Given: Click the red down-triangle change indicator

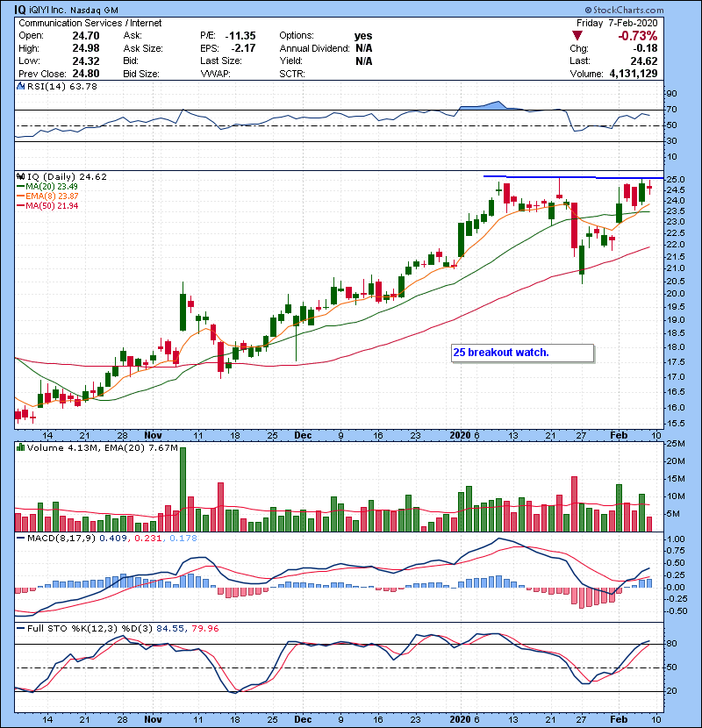Looking at the screenshot, I should click(577, 36).
